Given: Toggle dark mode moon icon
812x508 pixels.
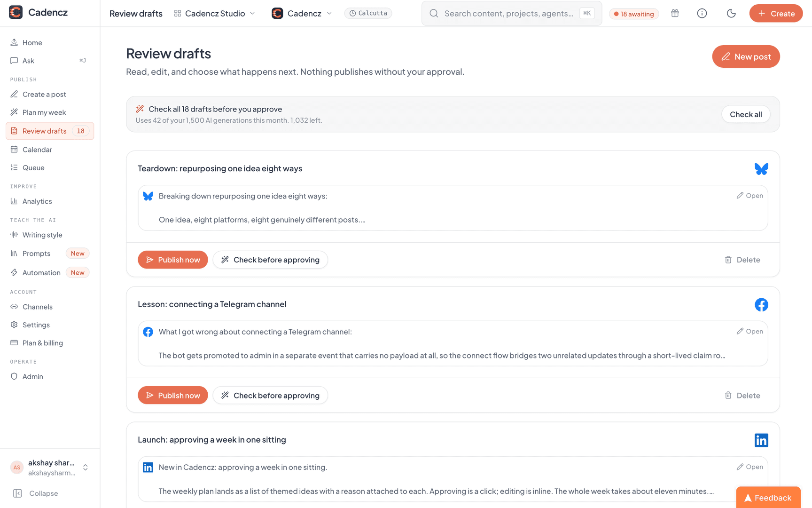Looking at the screenshot, I should [x=731, y=13].
